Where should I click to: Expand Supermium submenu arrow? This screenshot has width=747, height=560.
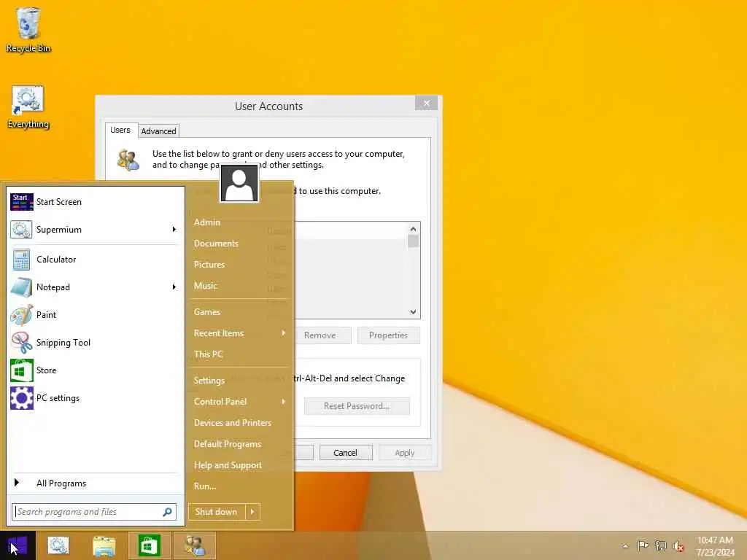click(x=174, y=230)
